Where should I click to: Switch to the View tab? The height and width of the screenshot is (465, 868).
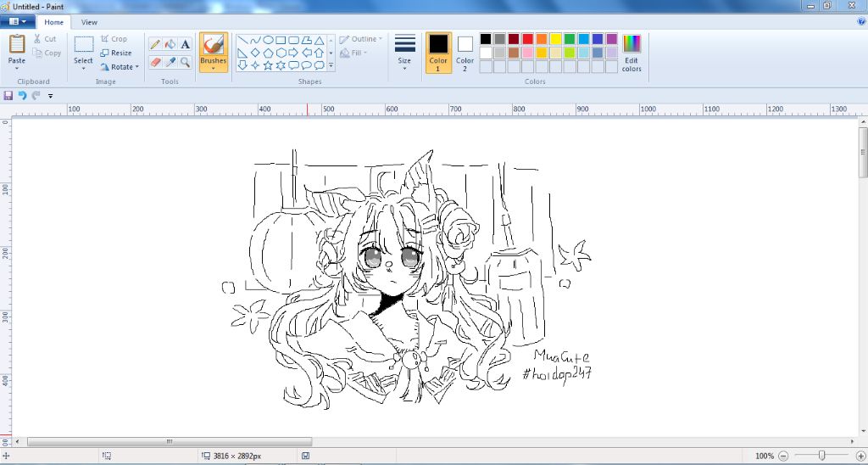coord(89,22)
